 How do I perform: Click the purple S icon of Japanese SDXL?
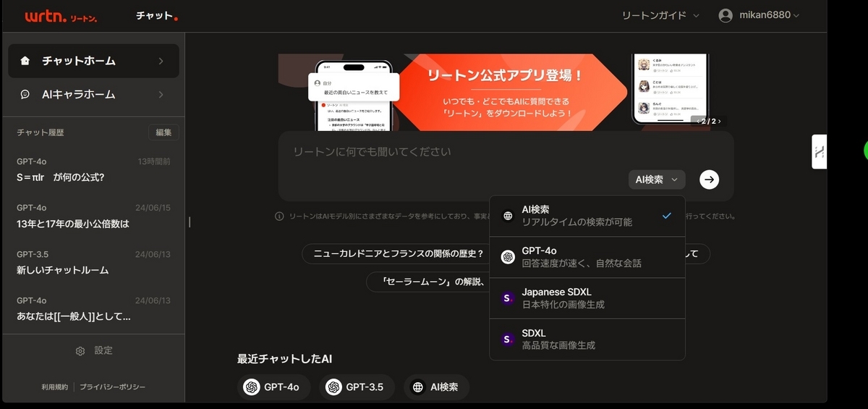(508, 298)
